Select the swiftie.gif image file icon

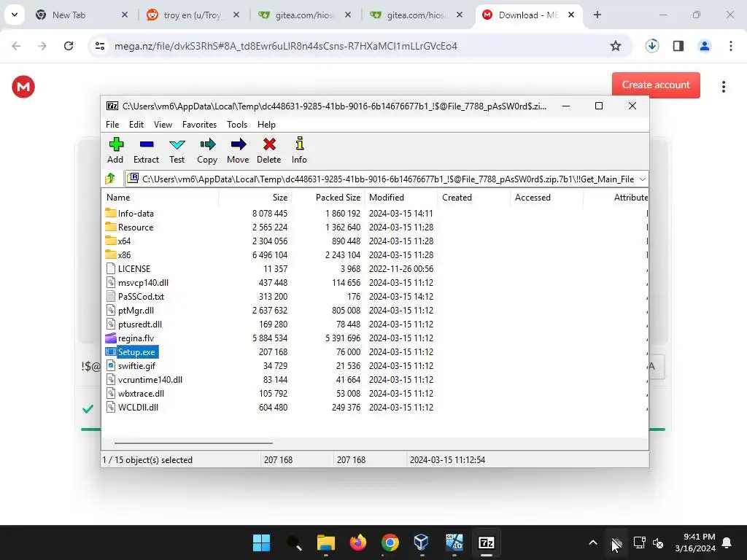click(111, 365)
